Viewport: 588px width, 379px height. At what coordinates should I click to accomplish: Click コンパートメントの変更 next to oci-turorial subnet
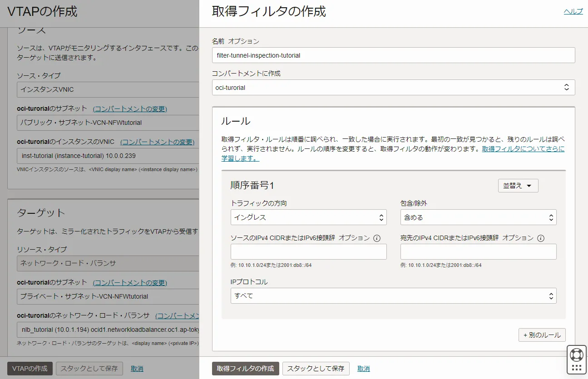pyautogui.click(x=130, y=108)
